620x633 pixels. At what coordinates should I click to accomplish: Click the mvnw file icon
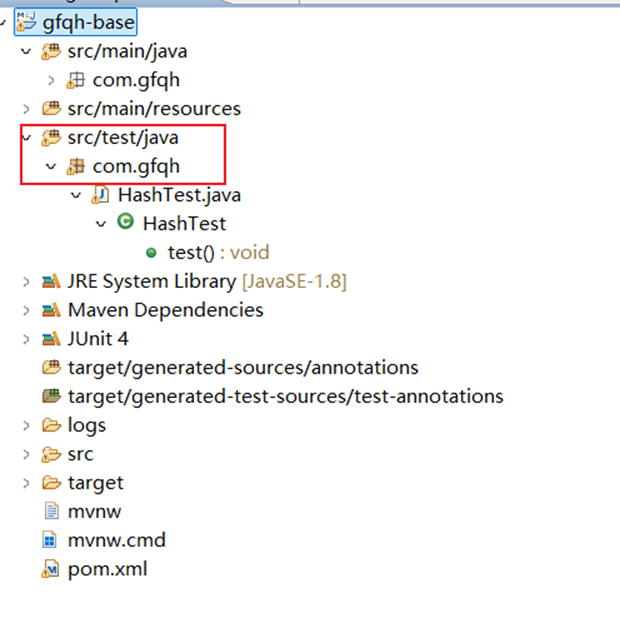51,511
